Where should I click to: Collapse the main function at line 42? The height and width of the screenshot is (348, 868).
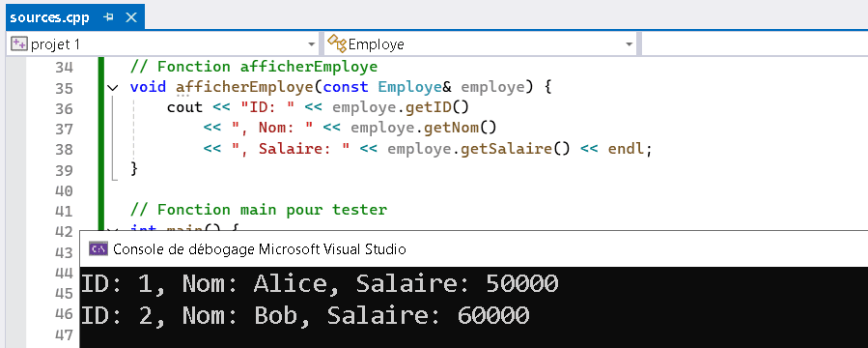click(x=113, y=229)
